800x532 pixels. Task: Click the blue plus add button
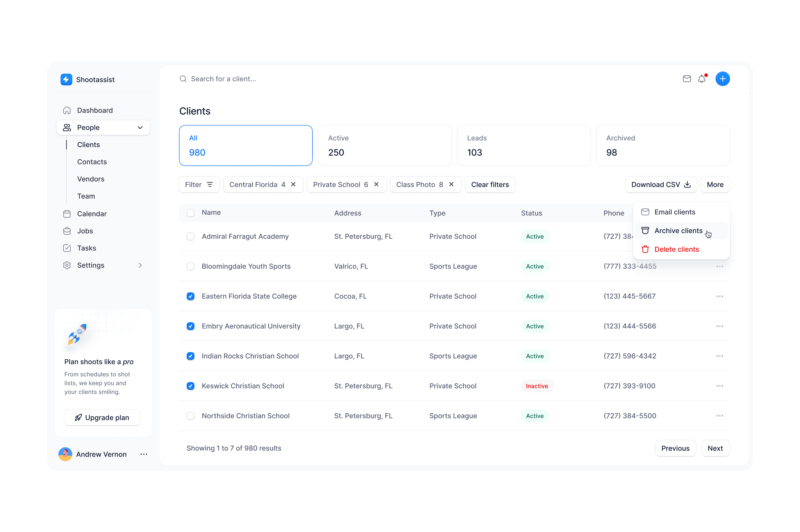pos(722,79)
